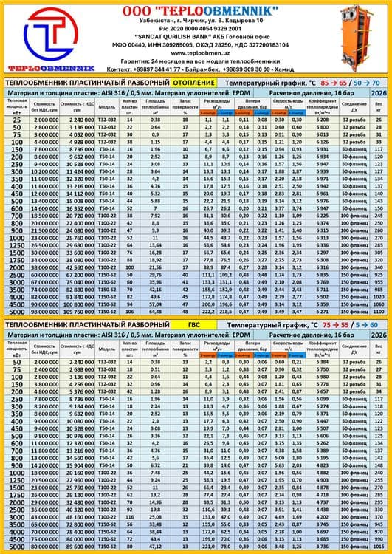Click the 24-month warranty text line

[x=200, y=61]
